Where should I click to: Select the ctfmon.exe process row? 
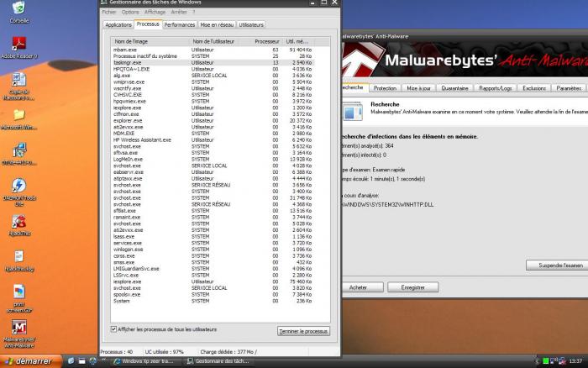click(213, 114)
